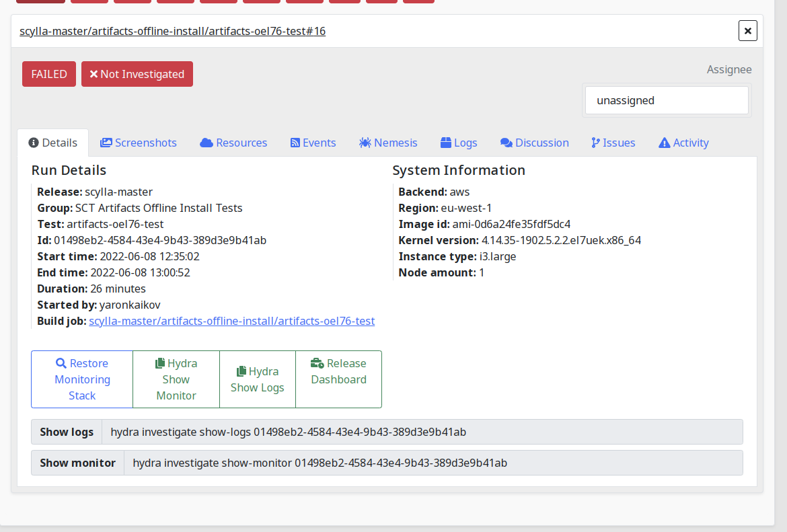Click the FAILED status button
The image size is (787, 532).
tap(48, 74)
